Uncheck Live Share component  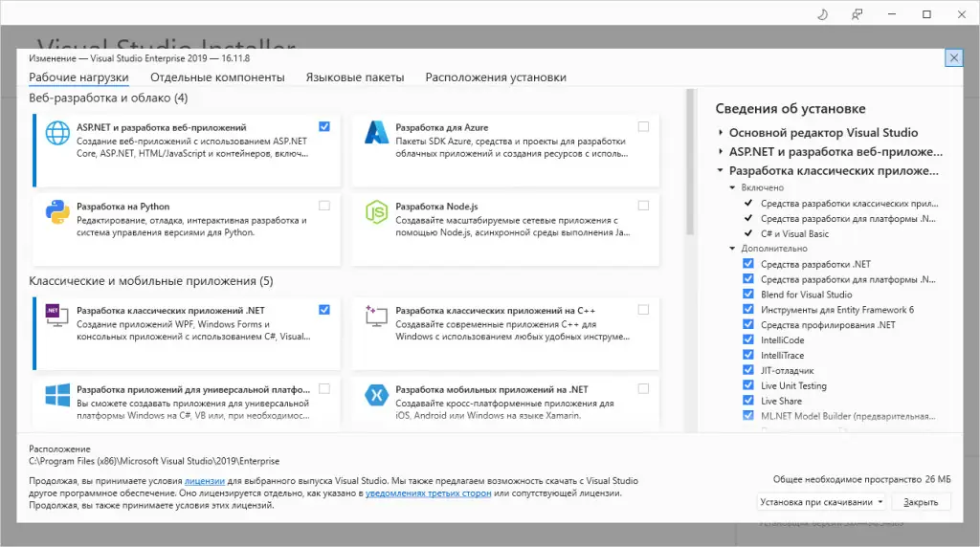point(748,401)
